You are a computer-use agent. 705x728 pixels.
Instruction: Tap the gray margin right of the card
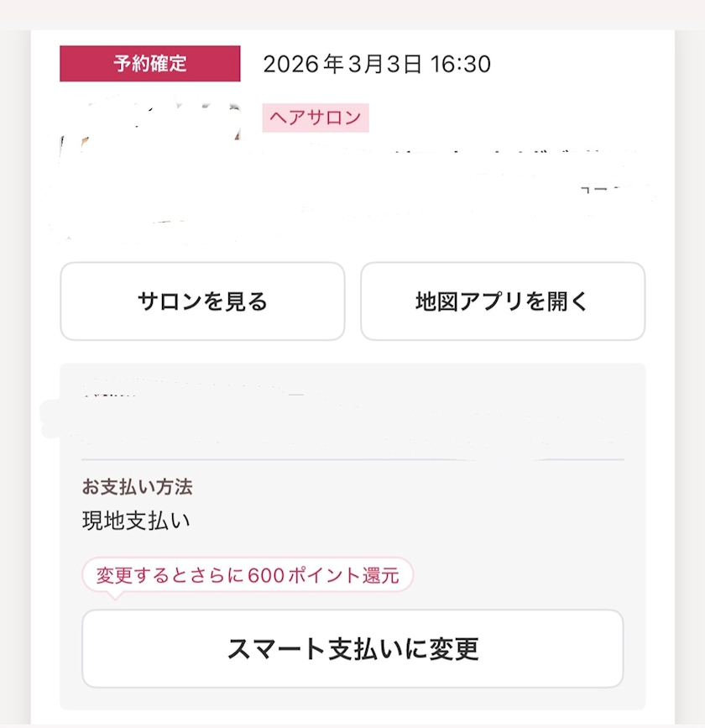[690, 378]
